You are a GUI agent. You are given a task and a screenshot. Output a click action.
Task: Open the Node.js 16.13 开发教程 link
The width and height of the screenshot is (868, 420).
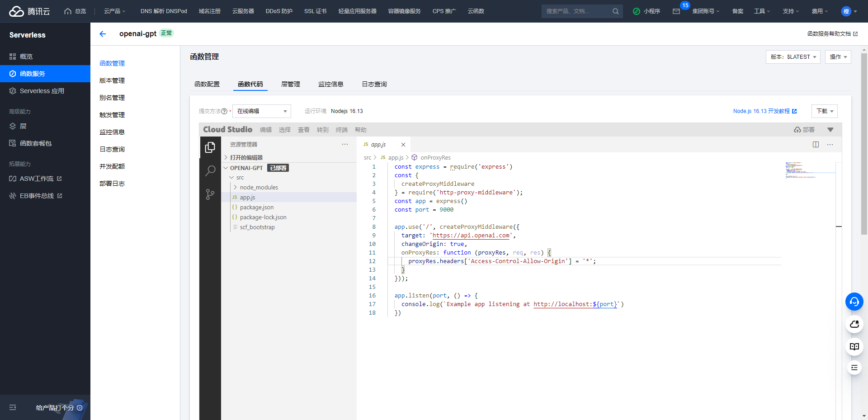point(764,111)
